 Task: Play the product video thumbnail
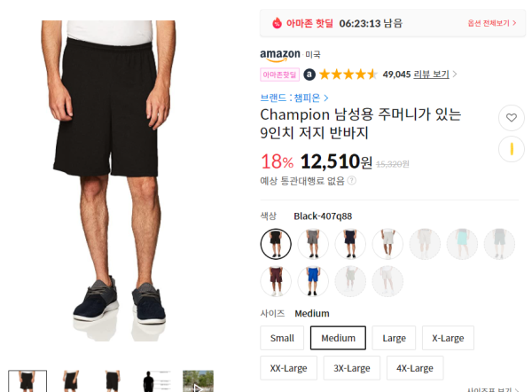[198, 381]
